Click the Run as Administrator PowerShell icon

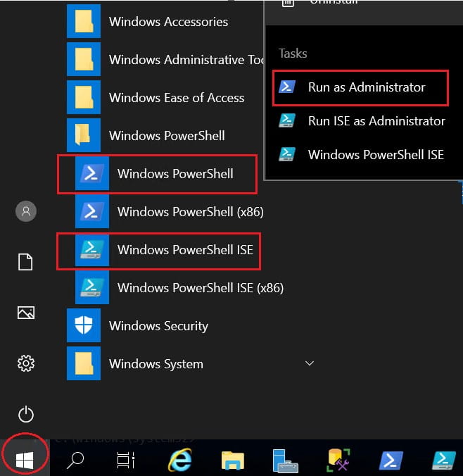287,87
